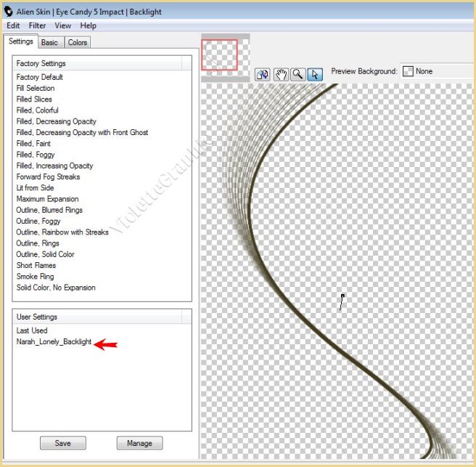This screenshot has height=467, width=476.
Task: Switch to the Colors tab
Action: point(78,43)
